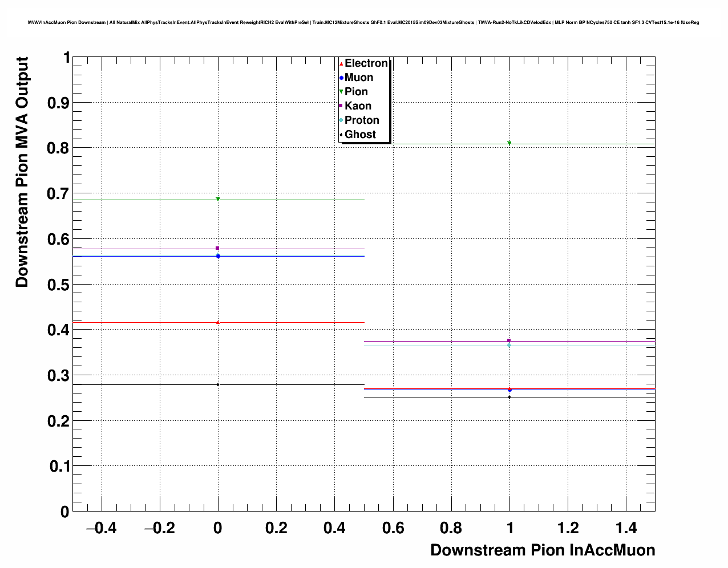Click the Kaon data point at x=0
The width and height of the screenshot is (728, 568).
218,248
